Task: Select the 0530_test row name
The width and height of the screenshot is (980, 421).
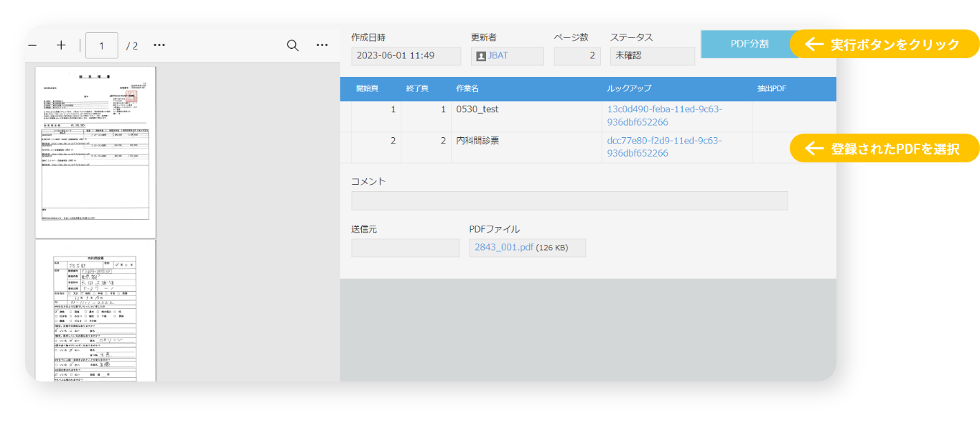Action: [x=477, y=109]
